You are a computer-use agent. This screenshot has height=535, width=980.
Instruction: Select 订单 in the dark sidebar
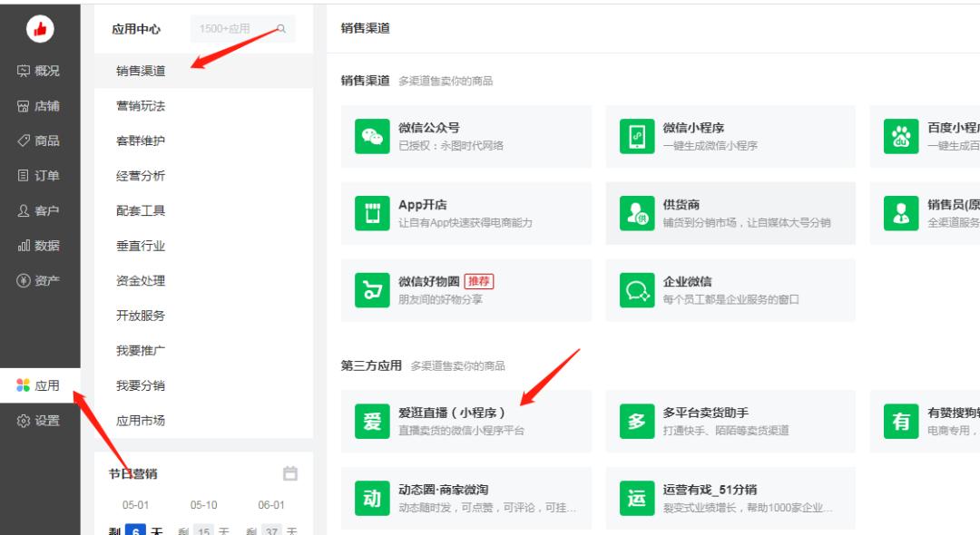pos(40,175)
